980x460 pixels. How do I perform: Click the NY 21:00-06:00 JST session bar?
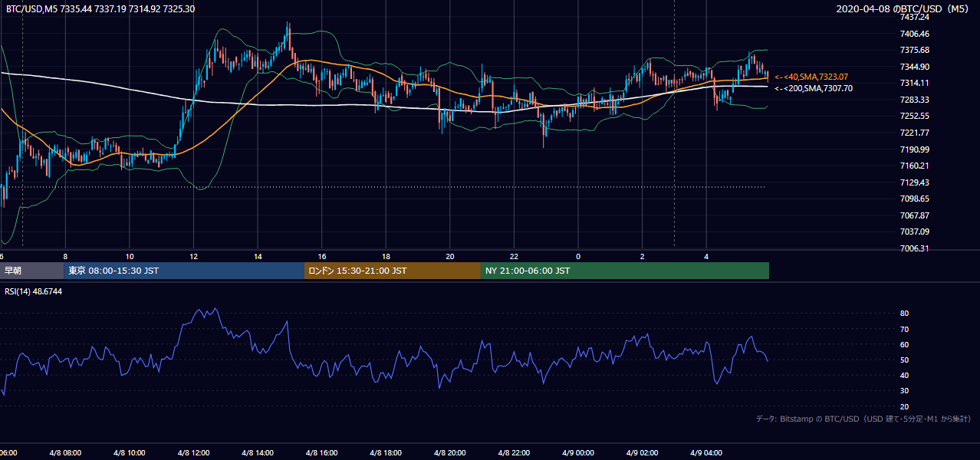(x=625, y=271)
